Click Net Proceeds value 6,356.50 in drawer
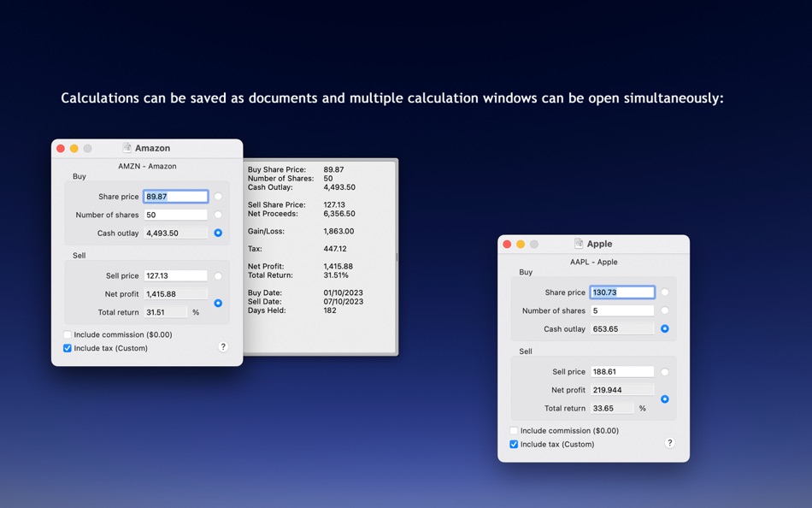This screenshot has height=508, width=812. pos(339,214)
